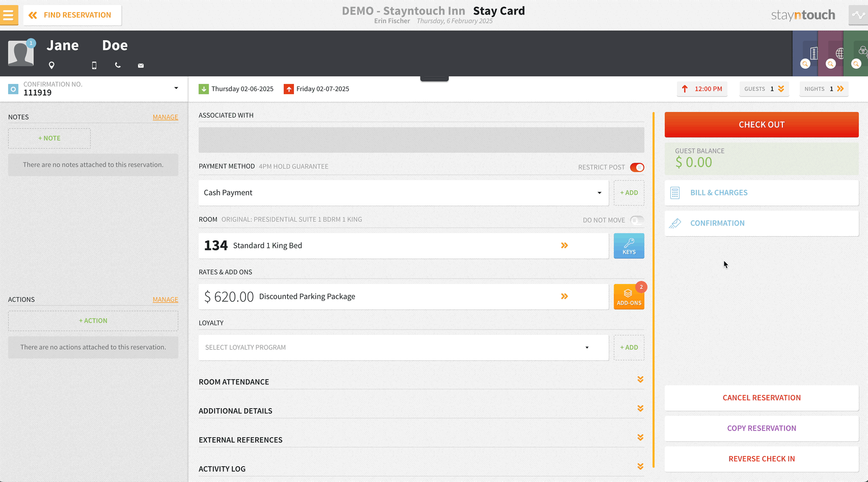Click the red Check Out button

click(x=762, y=125)
